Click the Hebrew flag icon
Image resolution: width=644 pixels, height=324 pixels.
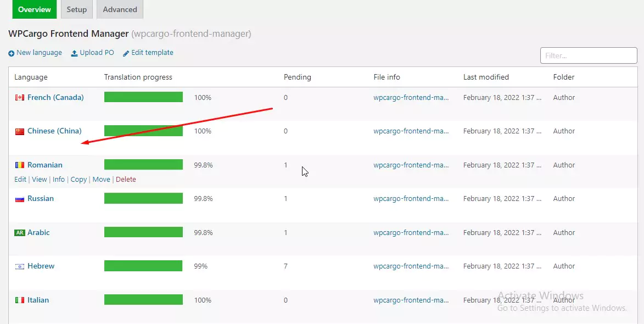point(20,266)
